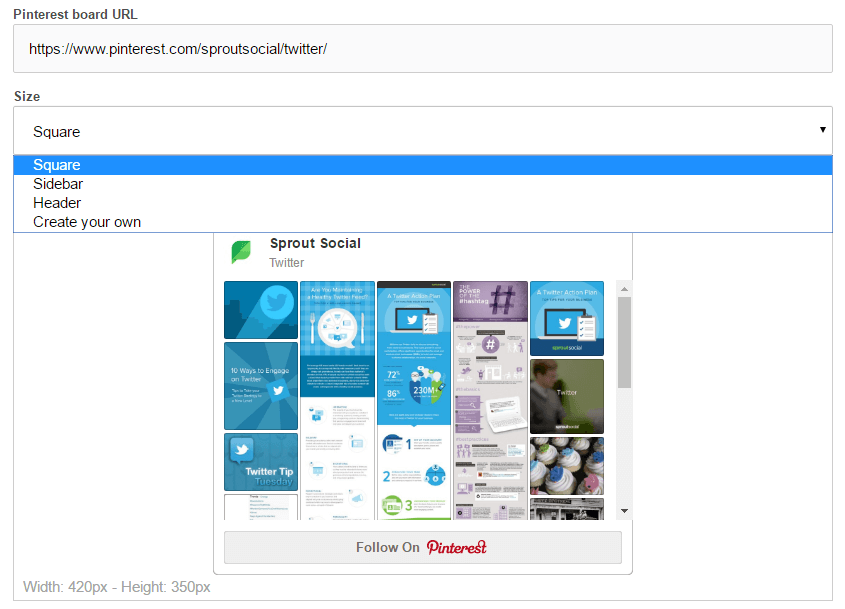Open the Twitter bird skyline pin thumbnail
845x609 pixels.
pos(261,310)
